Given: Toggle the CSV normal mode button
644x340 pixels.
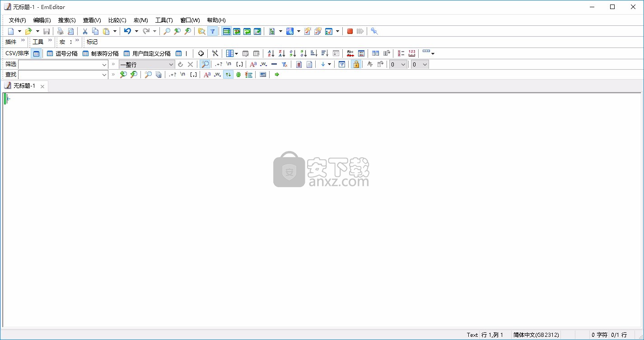Looking at the screenshot, I should (36, 53).
